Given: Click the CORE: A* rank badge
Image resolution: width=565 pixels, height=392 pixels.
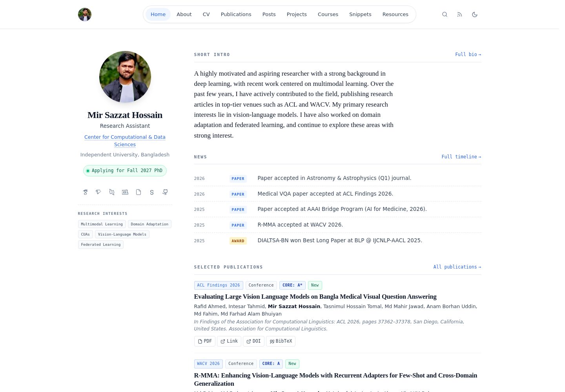Looking at the screenshot, I should pyautogui.click(x=292, y=285).
